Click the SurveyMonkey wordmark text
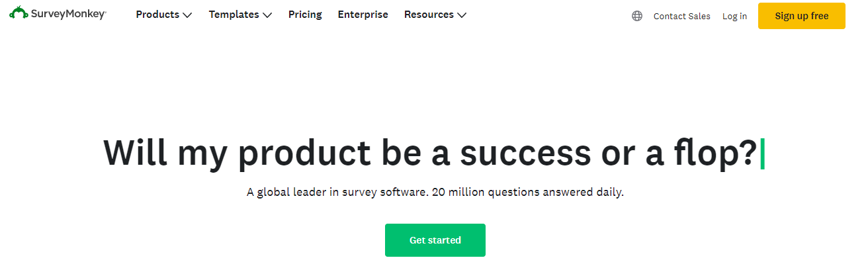The image size is (868, 268). tap(68, 15)
